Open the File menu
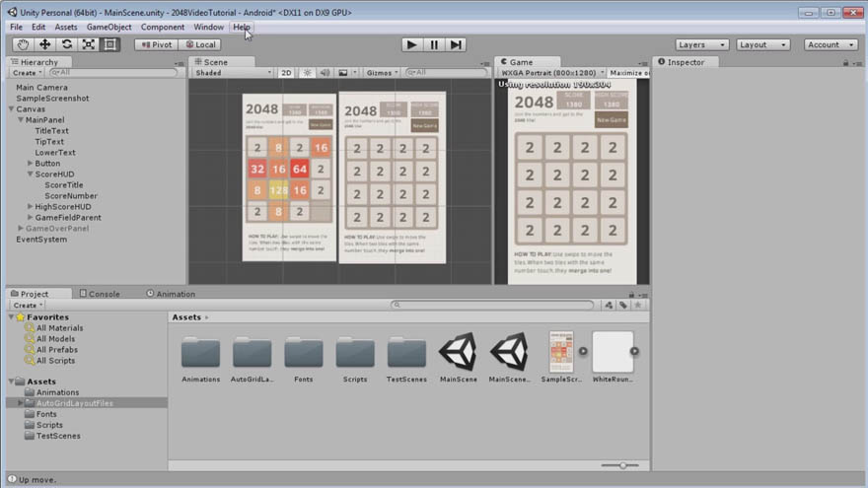The width and height of the screenshot is (868, 488). click(16, 27)
